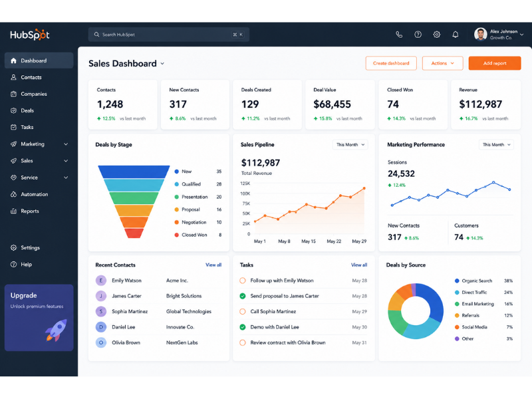Click the Service icon in sidebar
This screenshot has height=399, width=532.
13,178
